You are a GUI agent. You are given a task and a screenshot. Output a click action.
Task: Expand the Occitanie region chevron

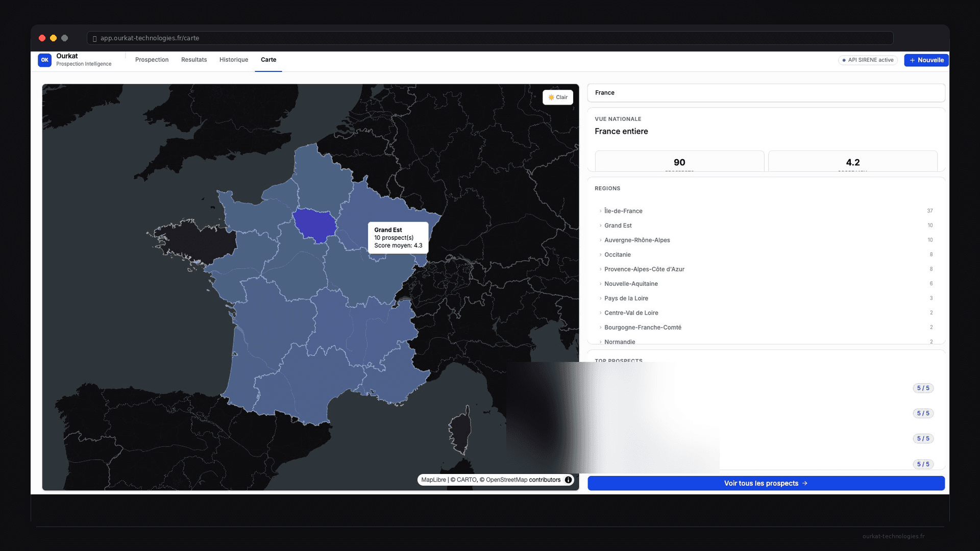coord(600,255)
